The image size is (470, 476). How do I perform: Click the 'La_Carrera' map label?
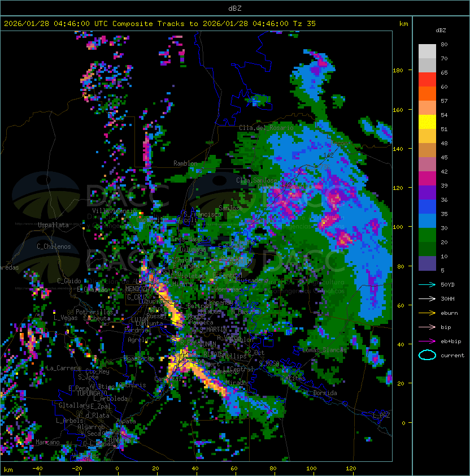click(x=63, y=368)
